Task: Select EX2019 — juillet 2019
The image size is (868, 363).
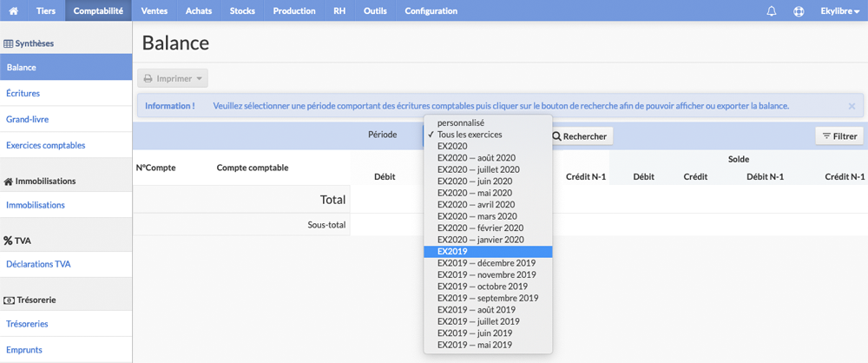Action: 488,321
